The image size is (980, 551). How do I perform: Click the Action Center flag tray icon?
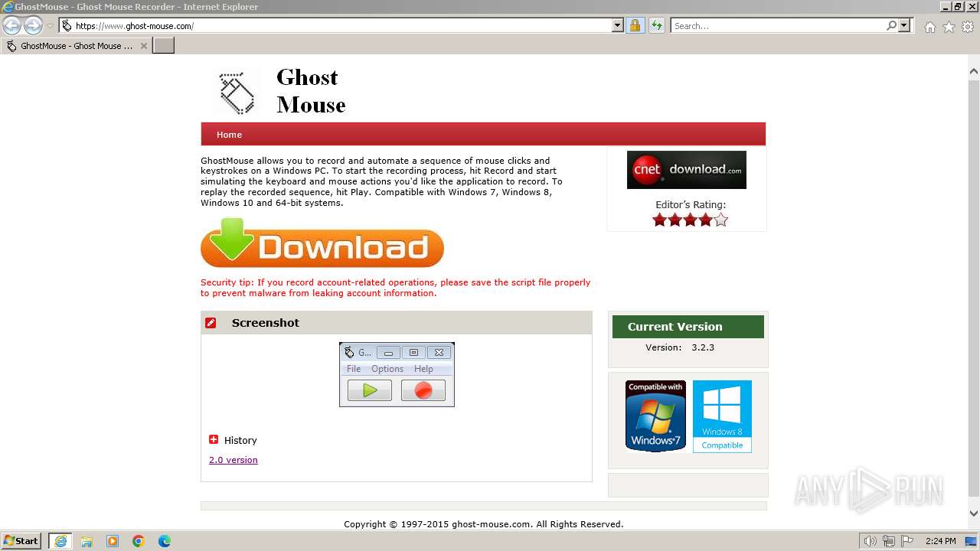pos(907,541)
